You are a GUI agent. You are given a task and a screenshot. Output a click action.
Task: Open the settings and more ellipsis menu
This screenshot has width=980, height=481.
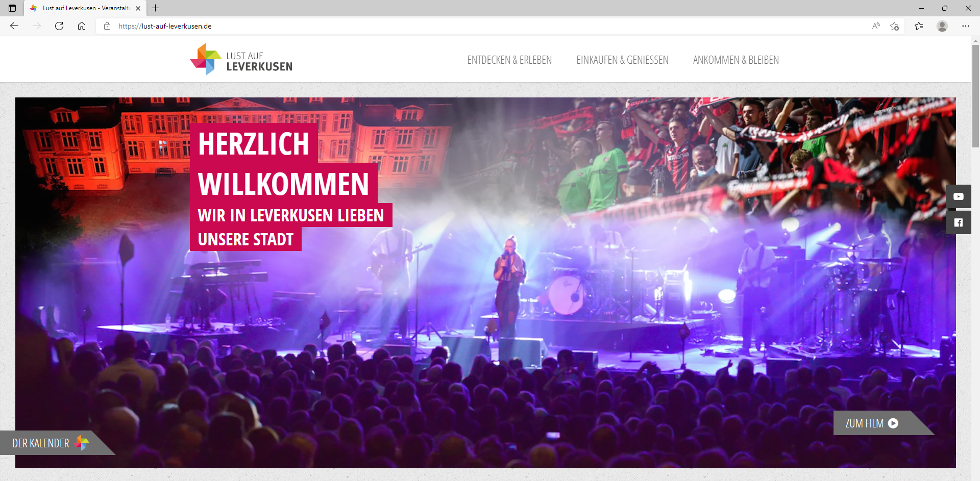click(966, 26)
